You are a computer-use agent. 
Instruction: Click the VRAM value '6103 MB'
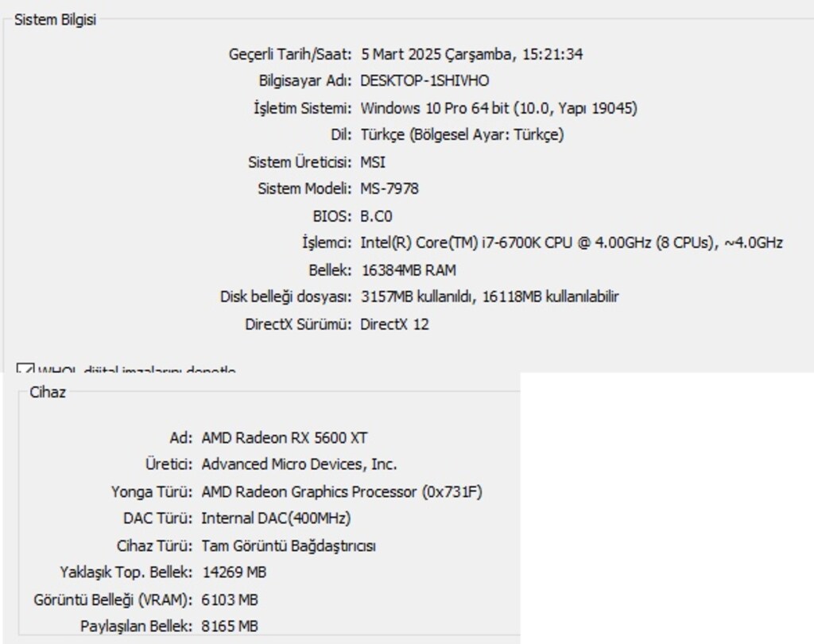tap(230, 599)
